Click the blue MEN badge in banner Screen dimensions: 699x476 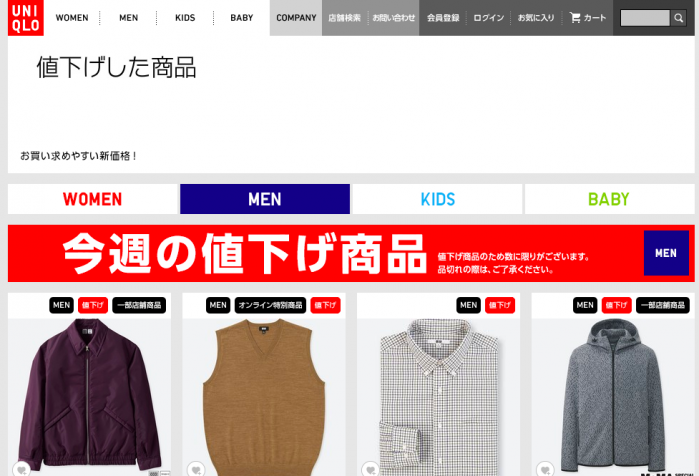point(666,253)
